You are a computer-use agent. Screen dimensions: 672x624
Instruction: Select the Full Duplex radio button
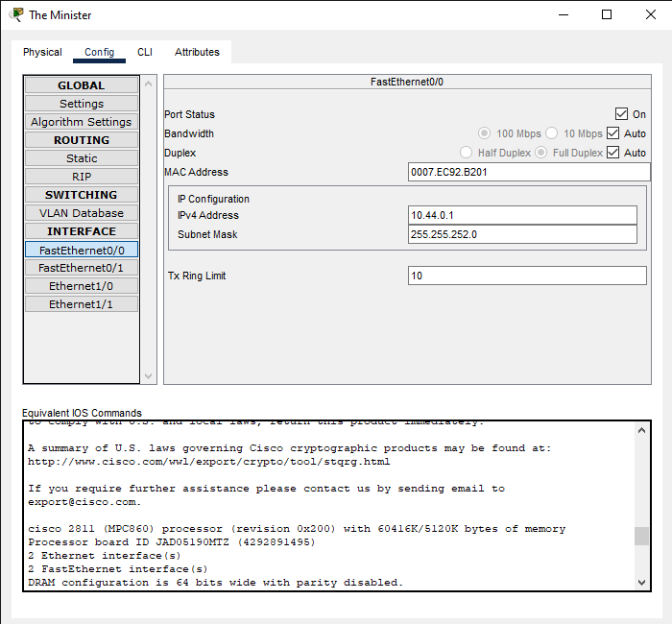(x=540, y=152)
